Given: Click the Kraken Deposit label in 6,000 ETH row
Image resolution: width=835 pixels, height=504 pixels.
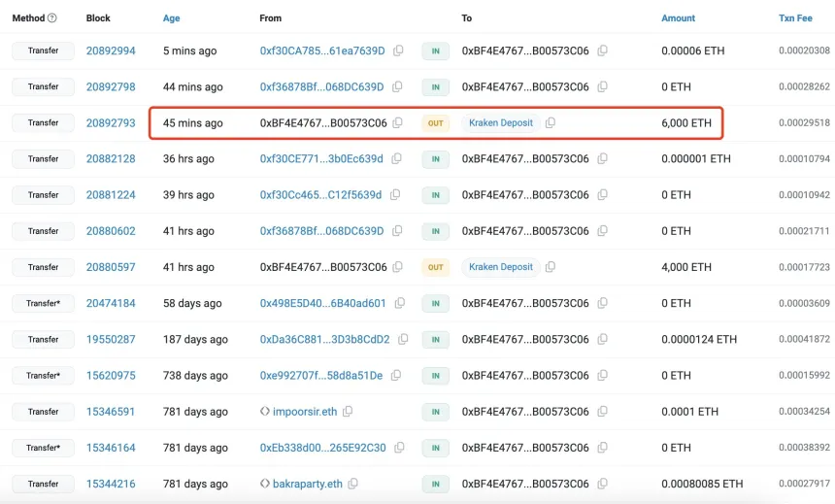Looking at the screenshot, I should (501, 123).
